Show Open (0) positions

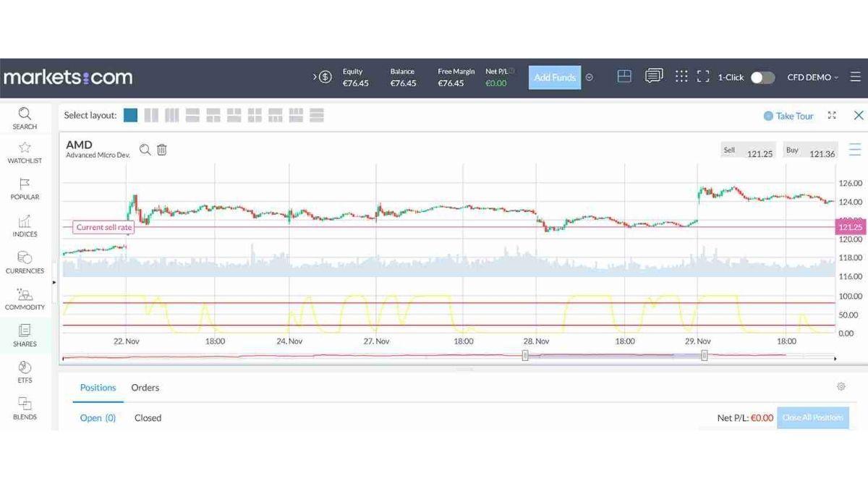(x=98, y=418)
